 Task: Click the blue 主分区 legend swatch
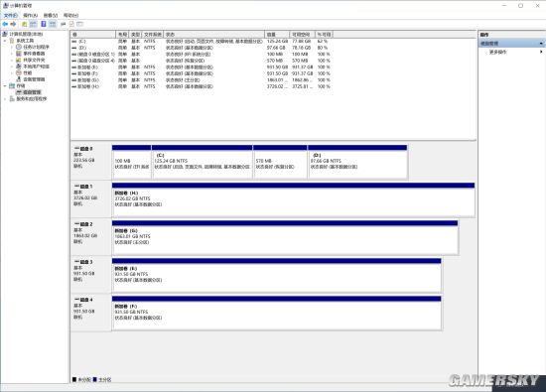click(x=94, y=379)
